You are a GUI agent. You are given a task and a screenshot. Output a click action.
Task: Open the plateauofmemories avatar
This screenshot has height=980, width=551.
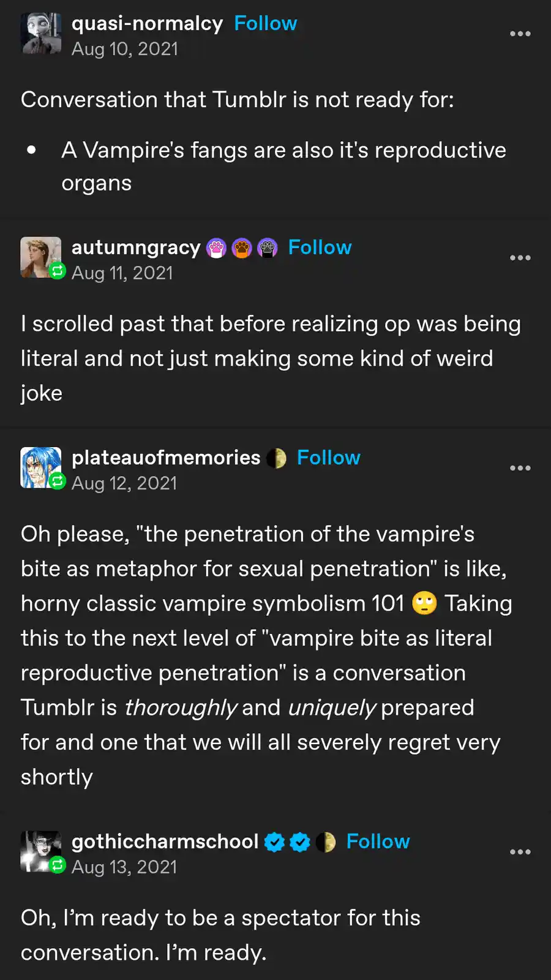[x=41, y=467]
